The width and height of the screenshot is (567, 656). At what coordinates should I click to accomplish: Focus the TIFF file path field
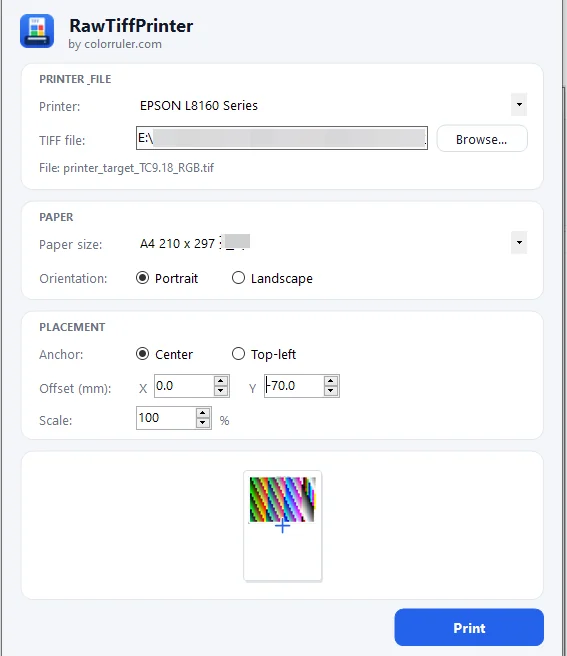click(282, 138)
